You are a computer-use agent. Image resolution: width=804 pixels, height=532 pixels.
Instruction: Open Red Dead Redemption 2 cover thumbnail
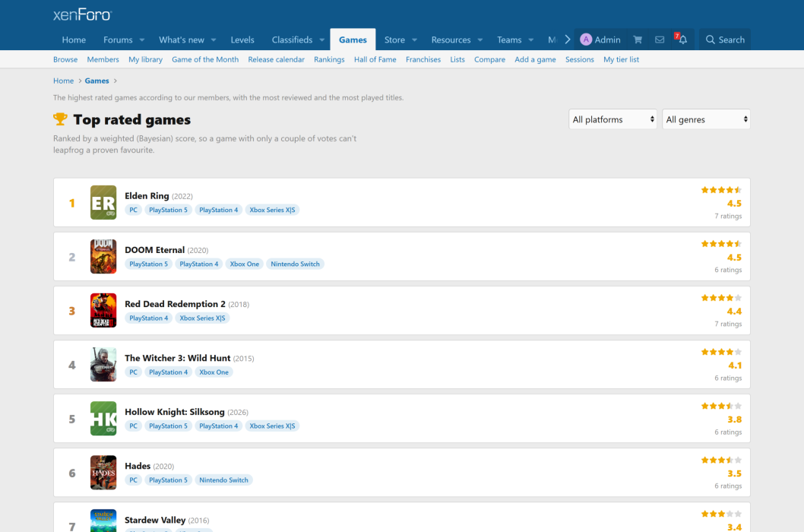(x=103, y=310)
